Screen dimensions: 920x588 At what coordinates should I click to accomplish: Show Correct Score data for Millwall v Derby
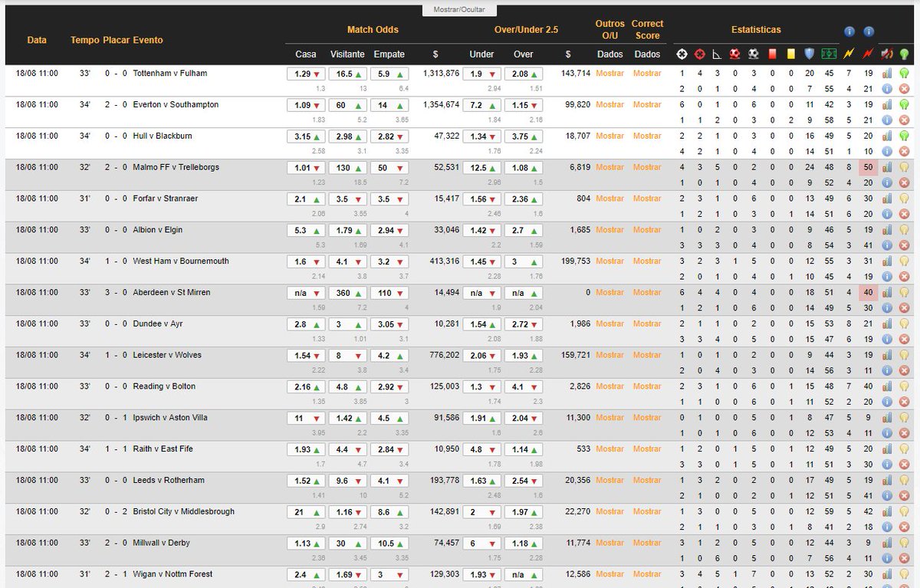coord(647,543)
